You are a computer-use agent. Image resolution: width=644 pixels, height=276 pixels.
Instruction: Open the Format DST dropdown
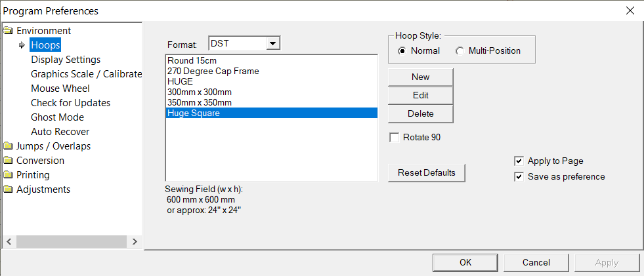(274, 44)
